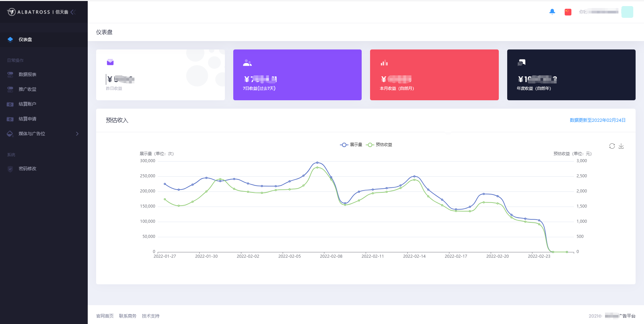Click the envelope icon on the 昨日收益 card
Image resolution: width=644 pixels, height=324 pixels.
pos(110,62)
